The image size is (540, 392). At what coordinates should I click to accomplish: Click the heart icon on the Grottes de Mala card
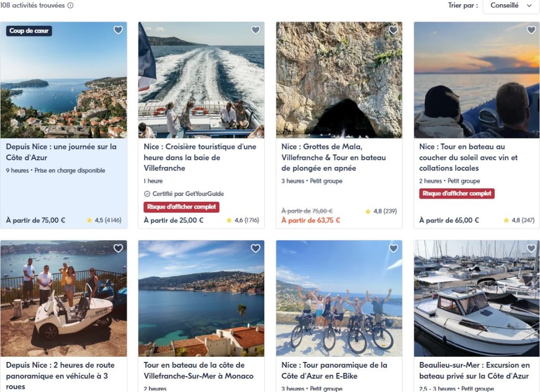[392, 30]
